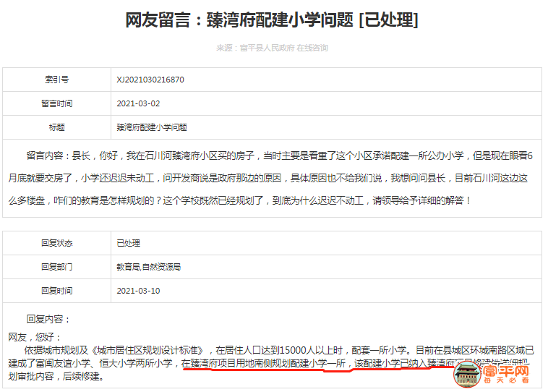Click the final line 划审批内容，后续修建。
Viewport: 548px width, 392px height.
tap(56, 377)
